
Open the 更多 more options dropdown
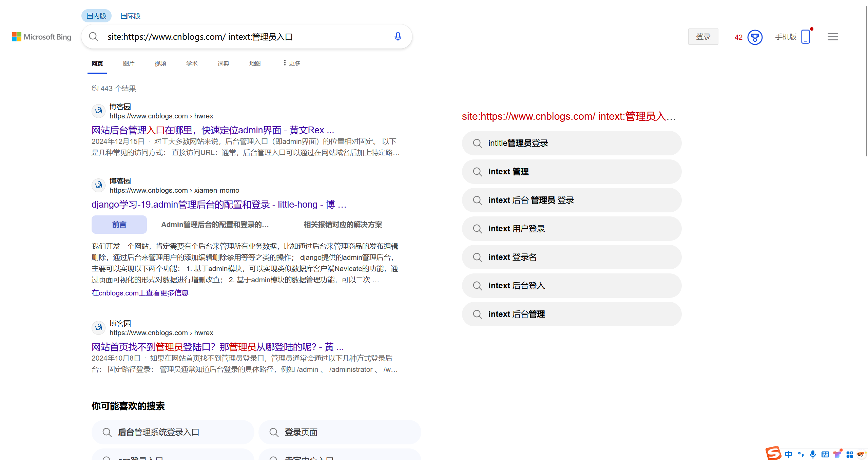tap(291, 63)
